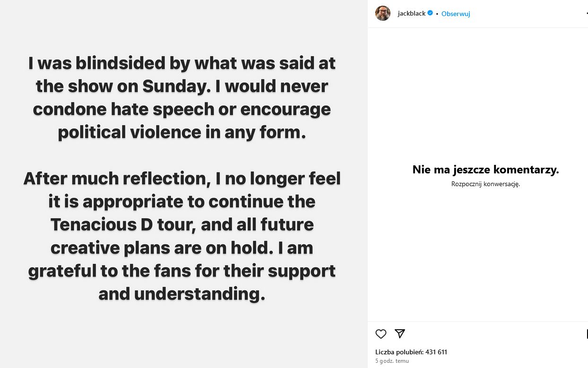Like the post with the heart icon
Image resolution: width=588 pixels, height=368 pixels.
pyautogui.click(x=381, y=334)
